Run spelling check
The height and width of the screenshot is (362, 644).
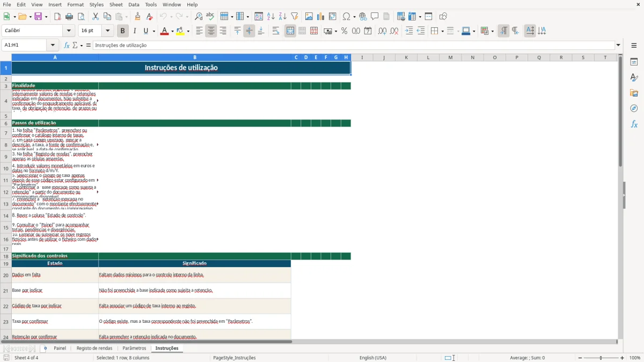210,17
